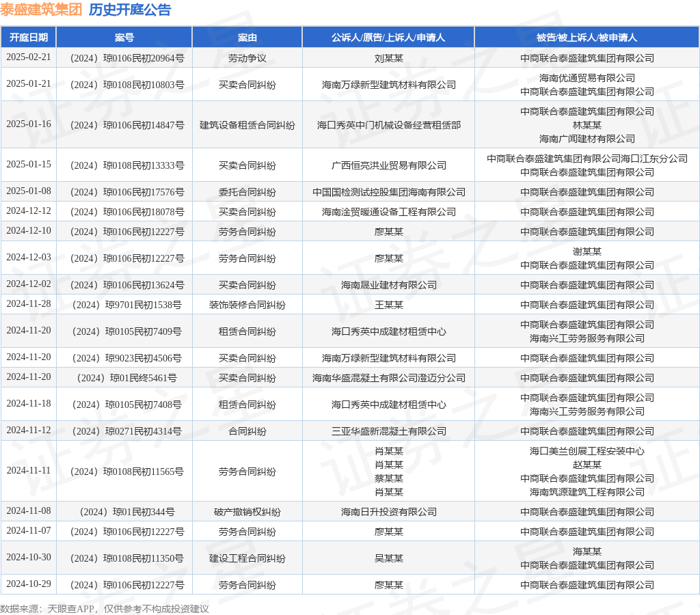
Task: Click defendant 海南优通贸易有限公司
Action: tap(587, 78)
